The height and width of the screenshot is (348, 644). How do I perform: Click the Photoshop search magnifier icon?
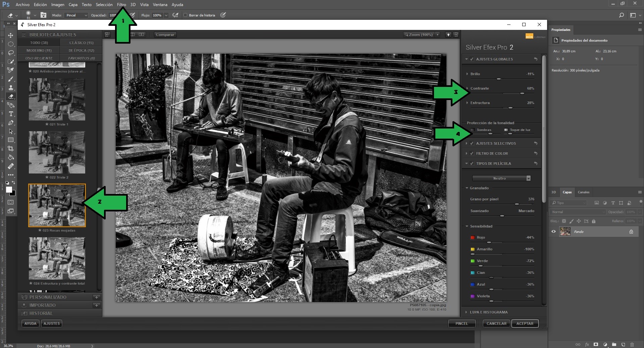(621, 15)
